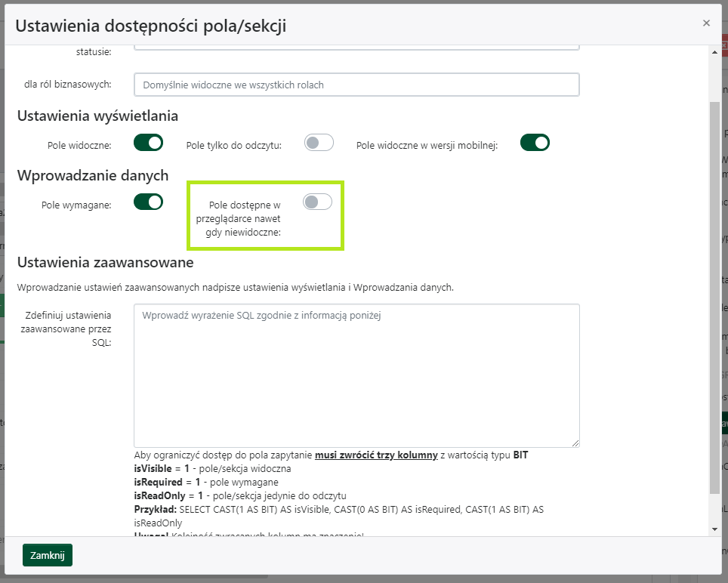Screen dimensions: 728x583
Task: Switch off the 'Pole wymagane' toggle
Action: [x=148, y=202]
